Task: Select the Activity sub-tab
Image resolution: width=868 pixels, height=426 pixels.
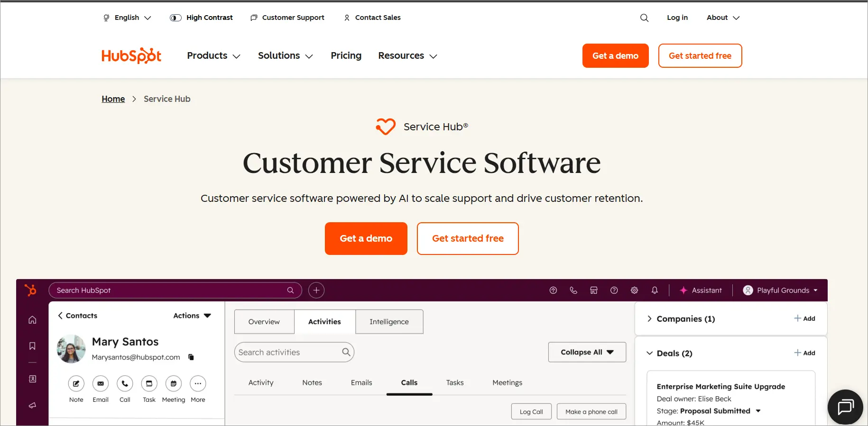Action: point(261,382)
